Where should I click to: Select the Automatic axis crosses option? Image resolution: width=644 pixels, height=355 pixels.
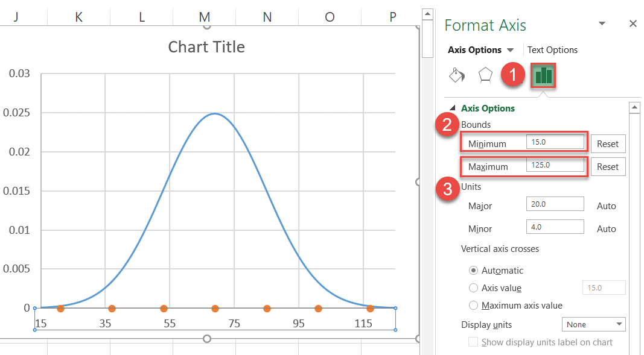pos(473,270)
